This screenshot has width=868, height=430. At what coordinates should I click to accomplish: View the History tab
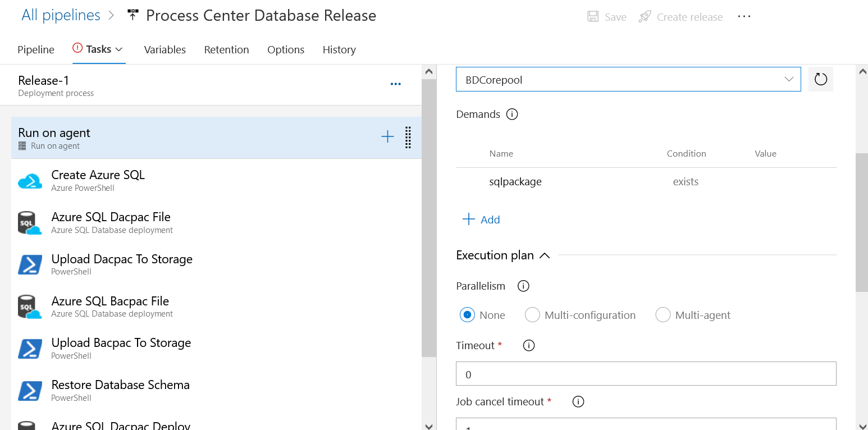339,50
